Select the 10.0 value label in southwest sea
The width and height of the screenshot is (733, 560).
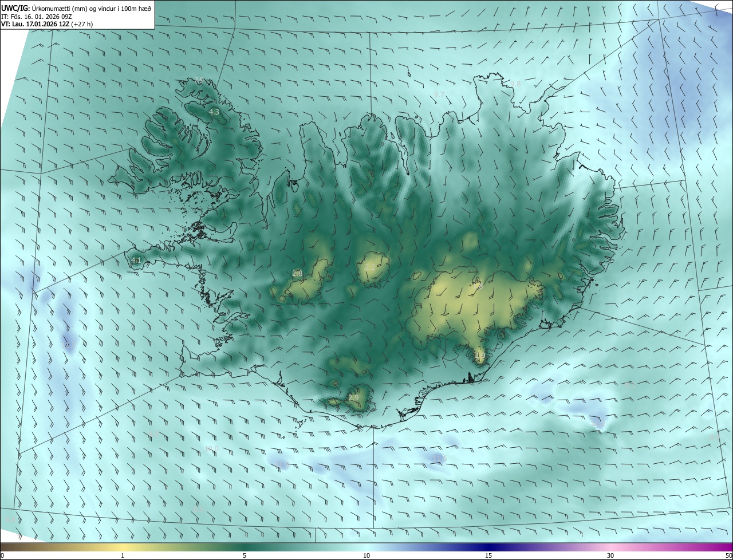point(212,449)
